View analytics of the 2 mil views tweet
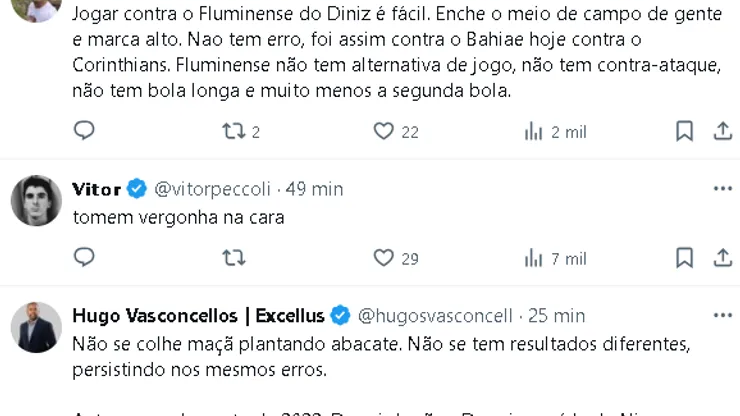 click(534, 131)
